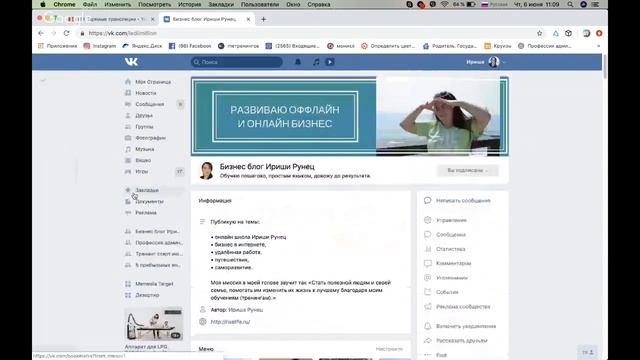Open Управление in community menu
This screenshot has width=640, height=360.
pyautogui.click(x=451, y=220)
